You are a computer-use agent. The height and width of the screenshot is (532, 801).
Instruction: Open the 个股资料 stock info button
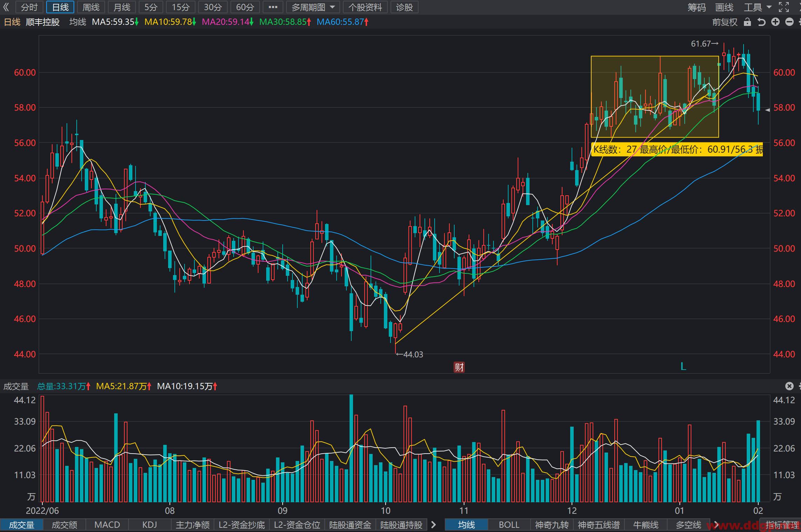[x=365, y=7]
